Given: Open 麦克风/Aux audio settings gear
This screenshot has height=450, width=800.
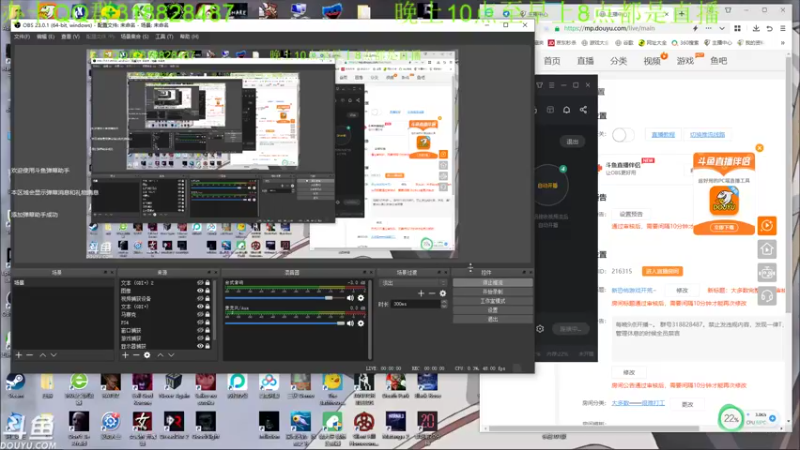Looking at the screenshot, I should click(x=361, y=323).
